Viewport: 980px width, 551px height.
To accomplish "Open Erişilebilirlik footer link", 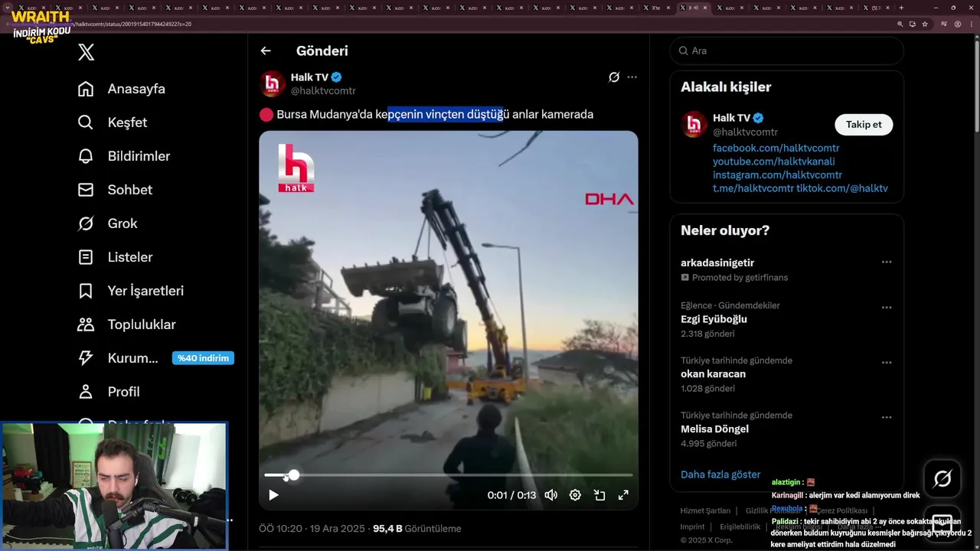I will click(x=740, y=527).
